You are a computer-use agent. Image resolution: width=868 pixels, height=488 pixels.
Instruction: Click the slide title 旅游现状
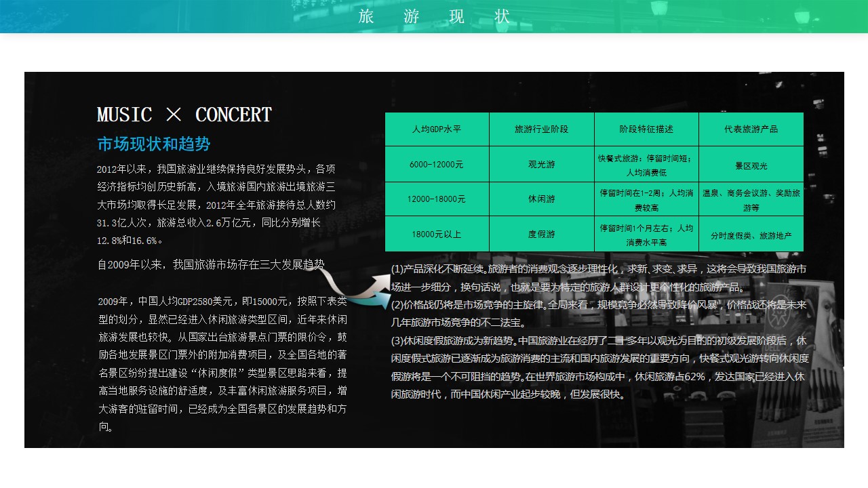click(434, 16)
